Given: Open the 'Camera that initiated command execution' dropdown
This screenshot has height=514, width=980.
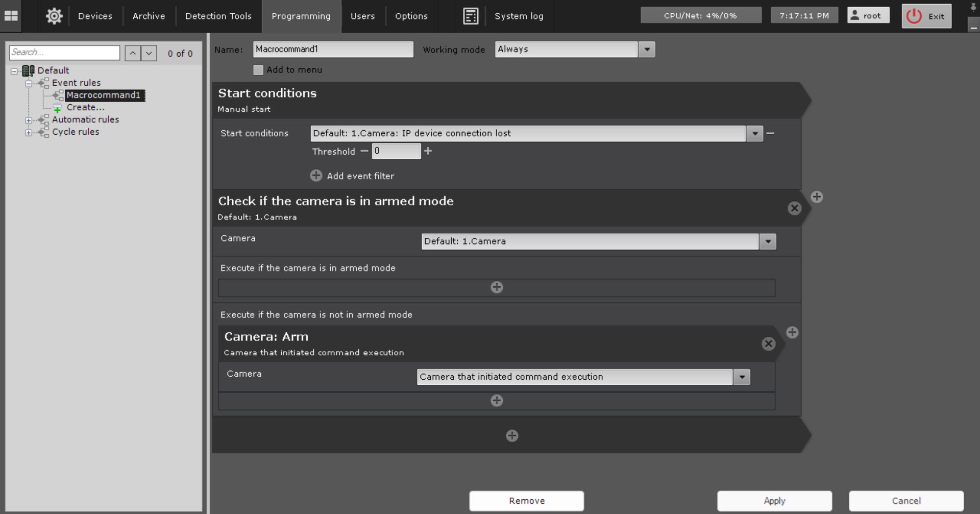Looking at the screenshot, I should point(742,377).
